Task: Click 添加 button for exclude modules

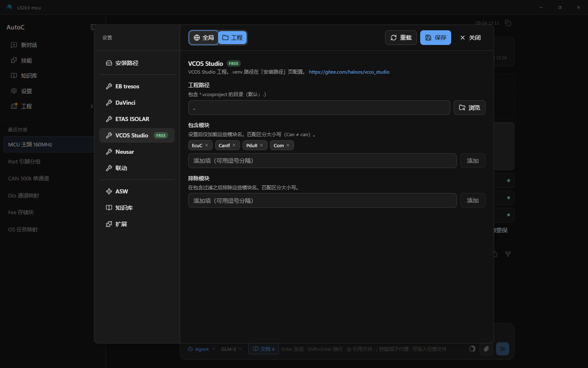Action: click(x=473, y=200)
